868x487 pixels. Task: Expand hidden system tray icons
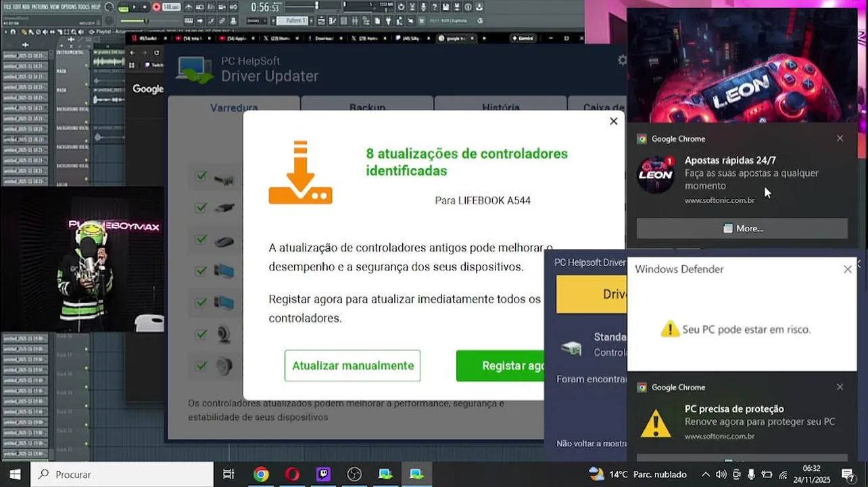click(706, 474)
